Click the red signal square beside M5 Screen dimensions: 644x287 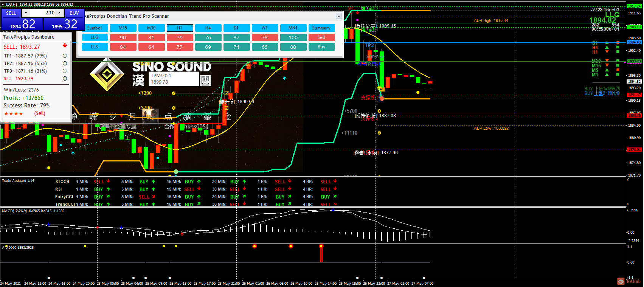pos(618,70)
